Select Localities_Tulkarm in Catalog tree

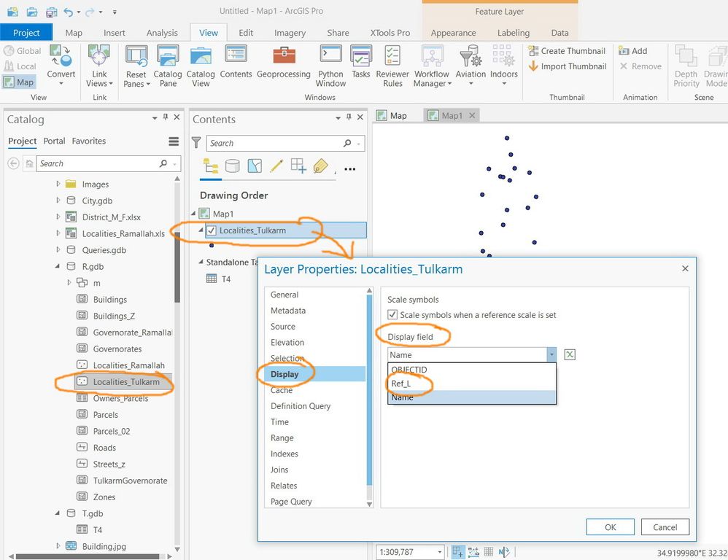(x=123, y=382)
